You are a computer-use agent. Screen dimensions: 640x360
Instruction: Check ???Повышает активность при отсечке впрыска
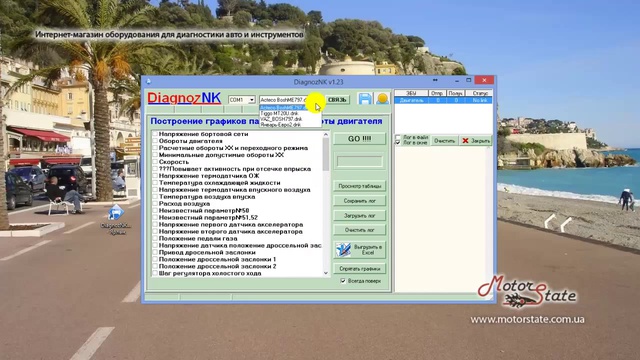[155, 169]
